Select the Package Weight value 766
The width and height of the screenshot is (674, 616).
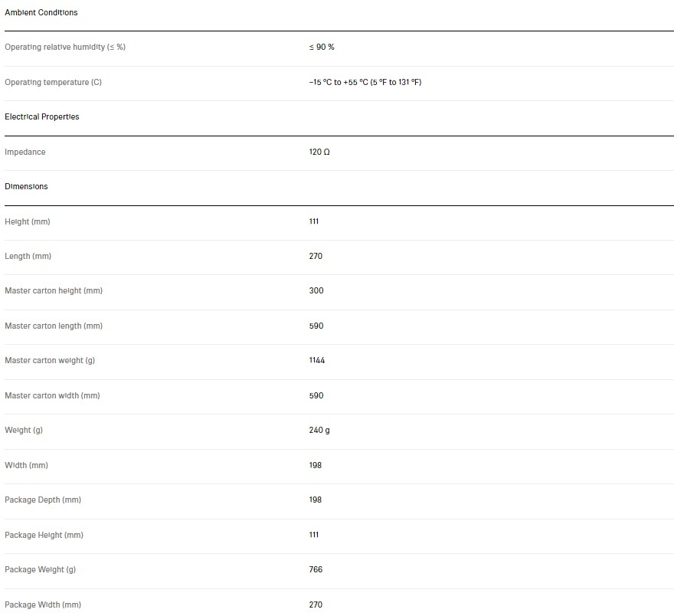(x=316, y=570)
